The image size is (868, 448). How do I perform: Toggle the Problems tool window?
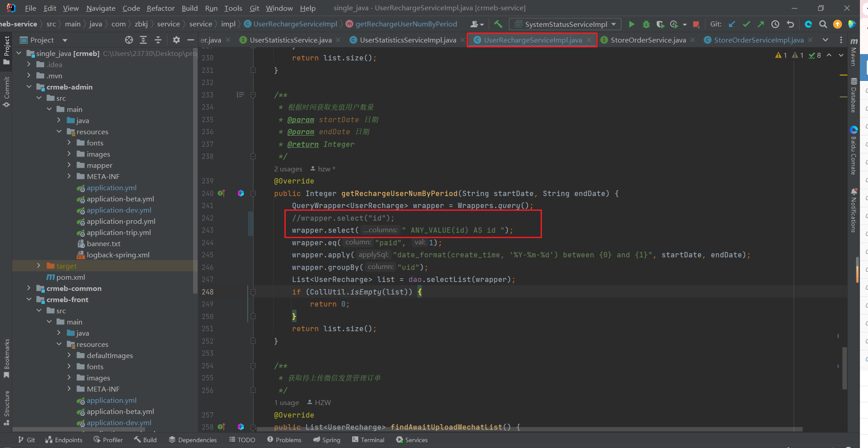tap(284, 440)
